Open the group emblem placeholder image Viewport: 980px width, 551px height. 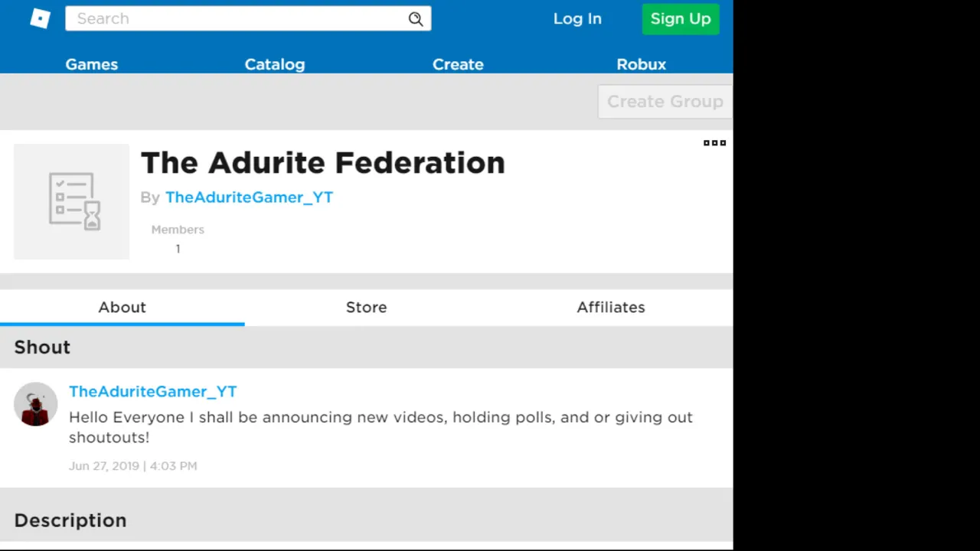point(71,201)
